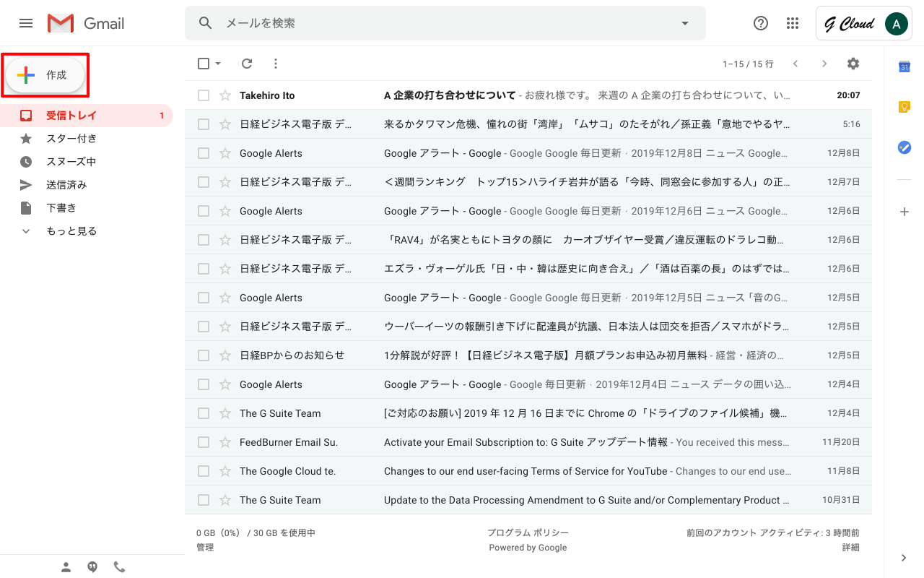
Task: Click the 詳細 account activity link
Action: 851,548
